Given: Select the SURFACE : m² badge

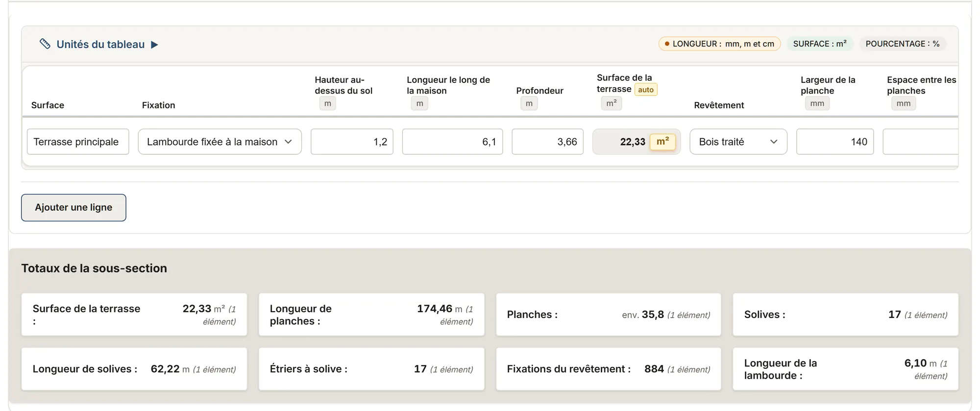Looking at the screenshot, I should coord(820,44).
